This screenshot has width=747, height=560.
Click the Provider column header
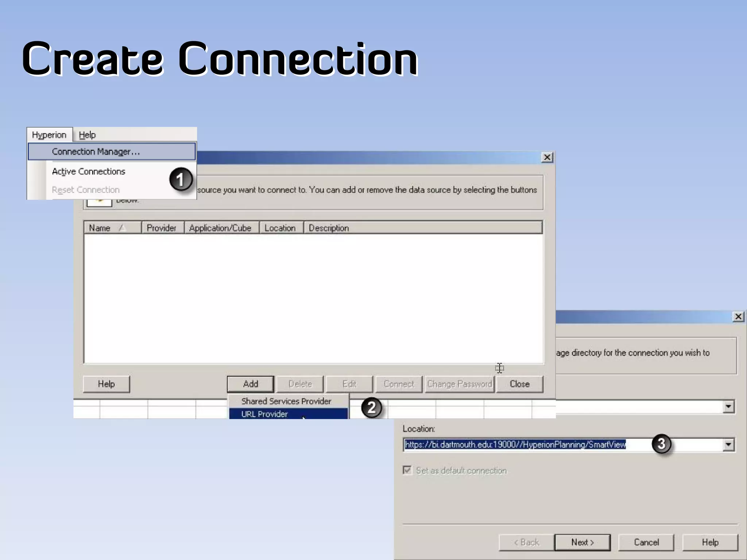[x=163, y=228]
